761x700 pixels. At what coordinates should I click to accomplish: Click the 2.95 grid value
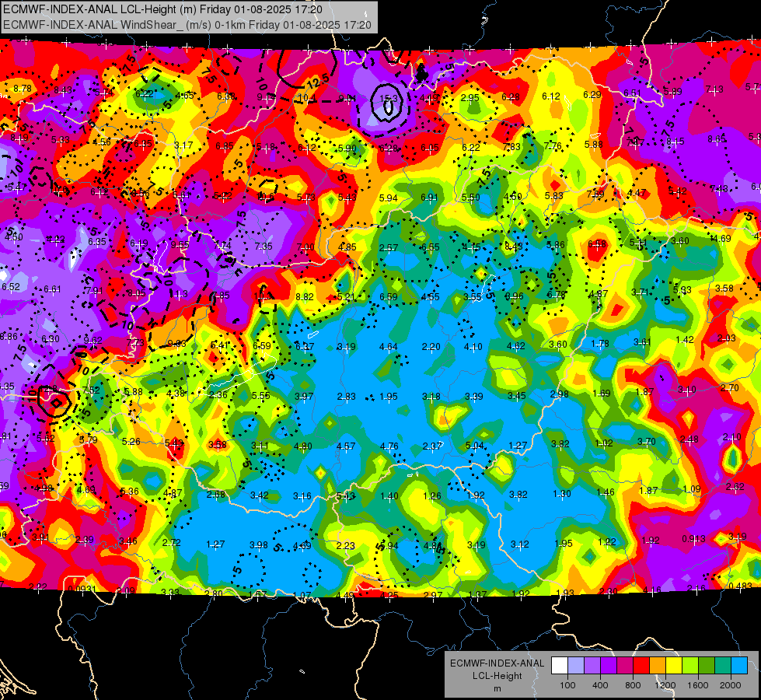coord(470,98)
